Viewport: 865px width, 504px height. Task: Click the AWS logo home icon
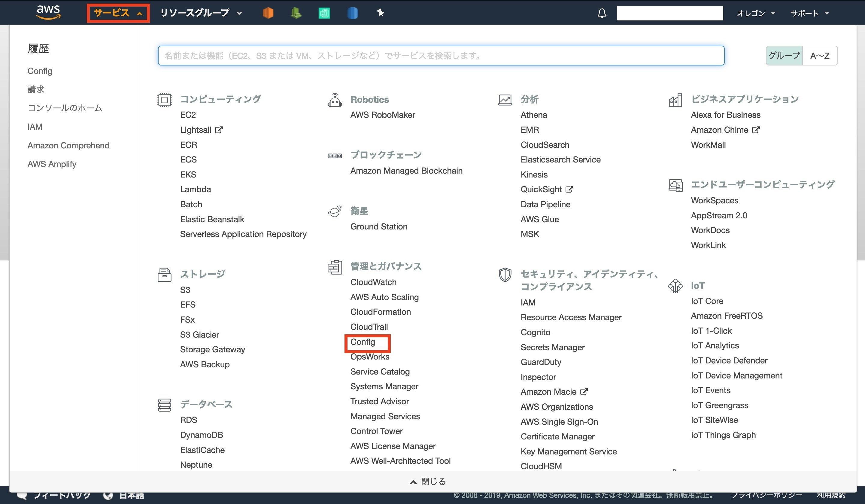point(48,12)
